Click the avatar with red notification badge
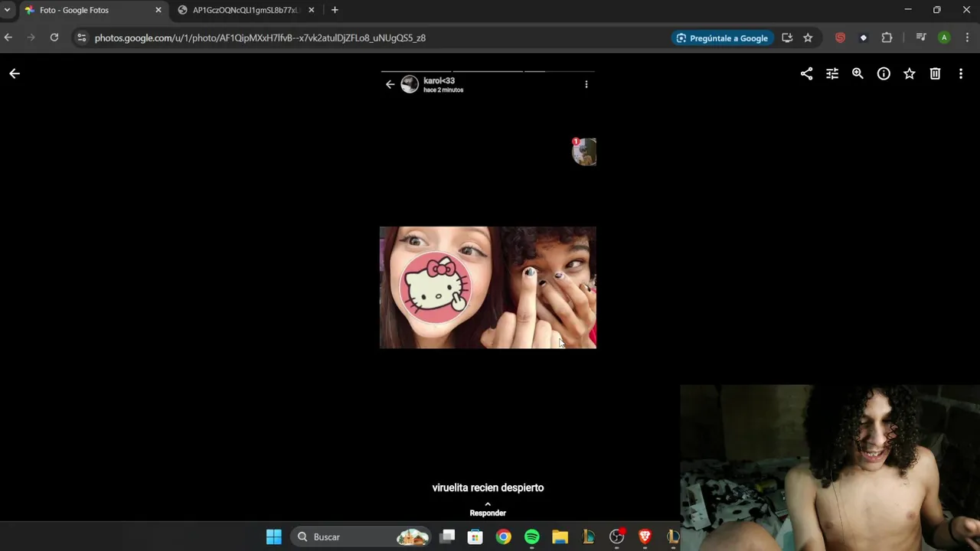This screenshot has height=551, width=980. tap(584, 152)
